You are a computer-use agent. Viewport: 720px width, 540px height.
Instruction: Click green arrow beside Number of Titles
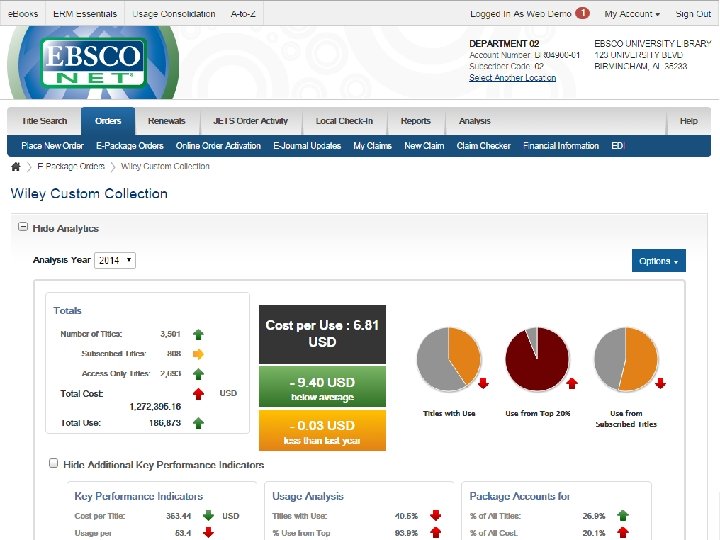198,334
